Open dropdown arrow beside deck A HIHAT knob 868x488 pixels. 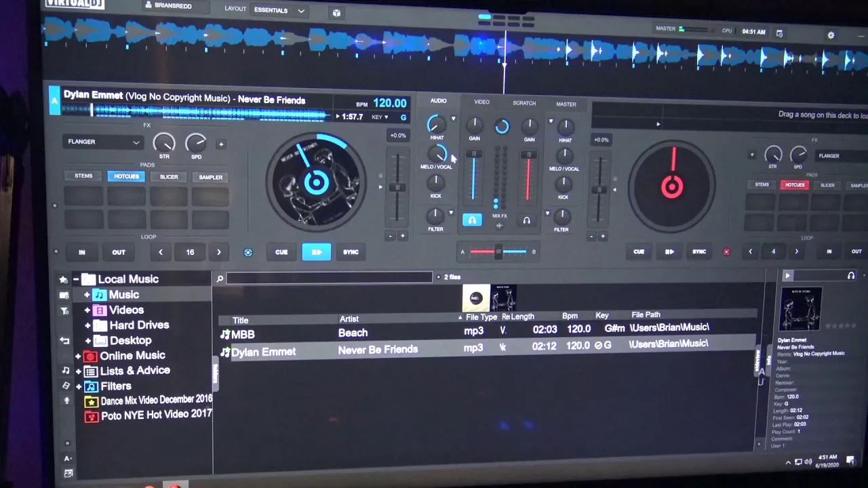[454, 119]
